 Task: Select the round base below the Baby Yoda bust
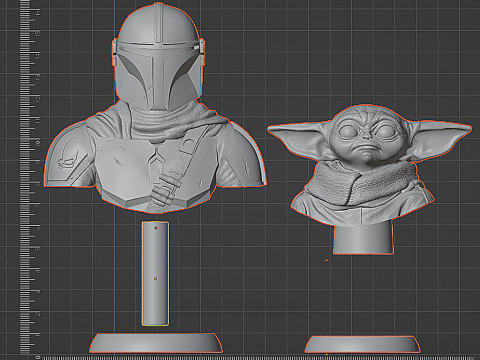point(362,344)
